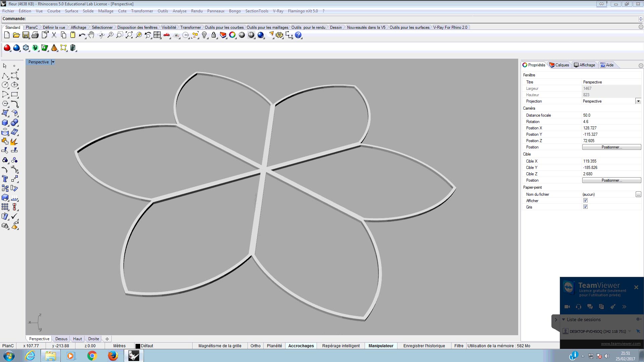
Task: Toggle Enregistrer l'historique
Action: tap(424, 346)
